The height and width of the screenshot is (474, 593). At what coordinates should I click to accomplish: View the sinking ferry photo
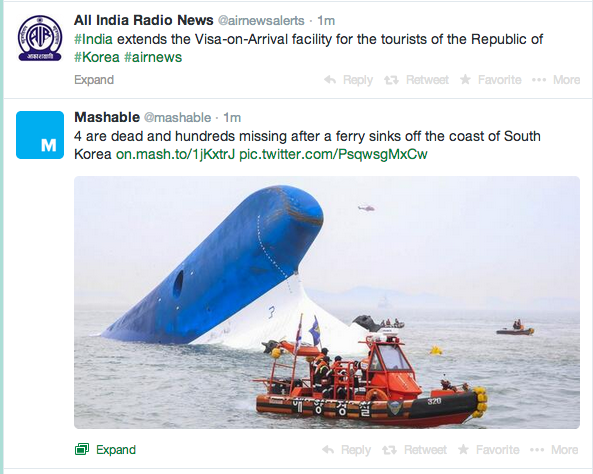[x=327, y=302]
